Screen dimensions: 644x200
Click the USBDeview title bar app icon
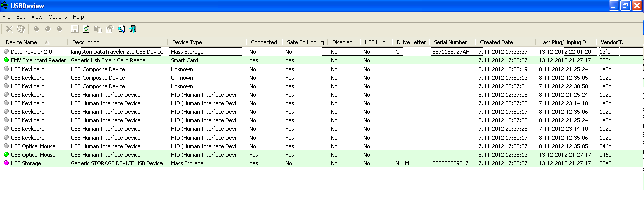pos(5,6)
